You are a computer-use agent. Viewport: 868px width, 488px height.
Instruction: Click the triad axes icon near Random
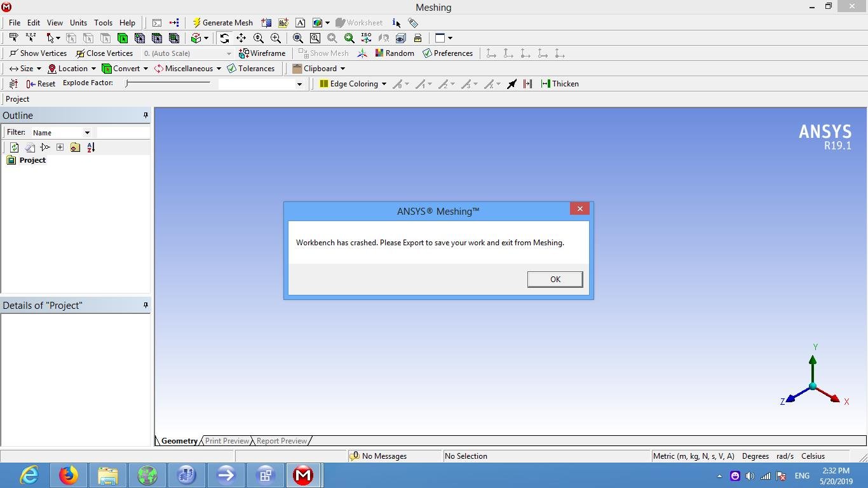point(362,53)
